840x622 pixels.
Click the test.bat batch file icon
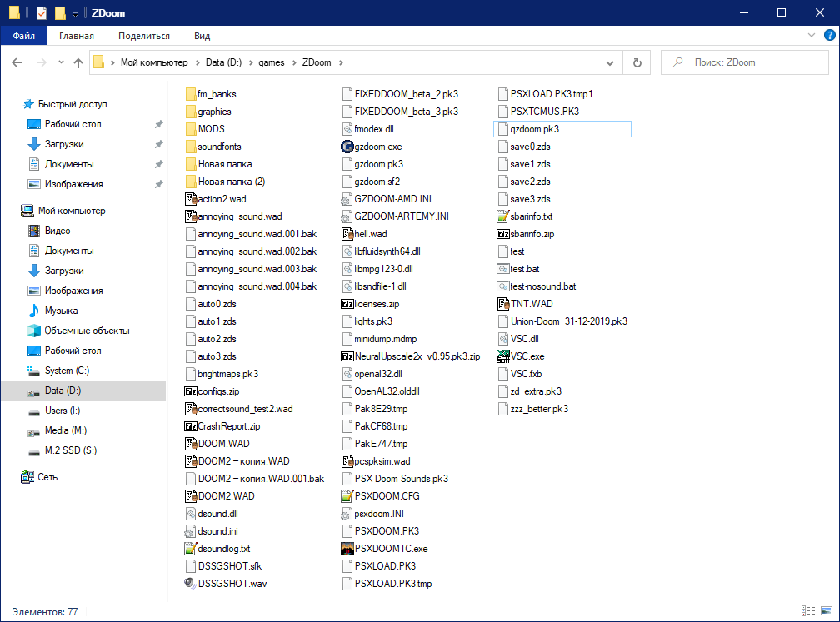tap(503, 269)
